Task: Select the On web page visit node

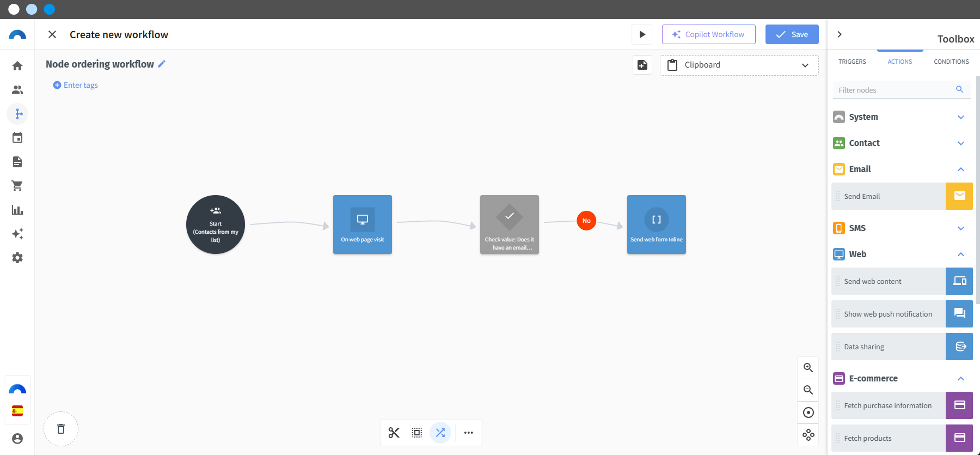Action: [x=363, y=225]
